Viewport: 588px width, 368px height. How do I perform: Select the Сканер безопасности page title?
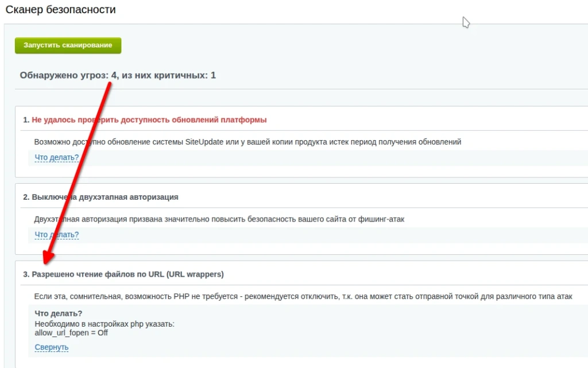pos(59,9)
